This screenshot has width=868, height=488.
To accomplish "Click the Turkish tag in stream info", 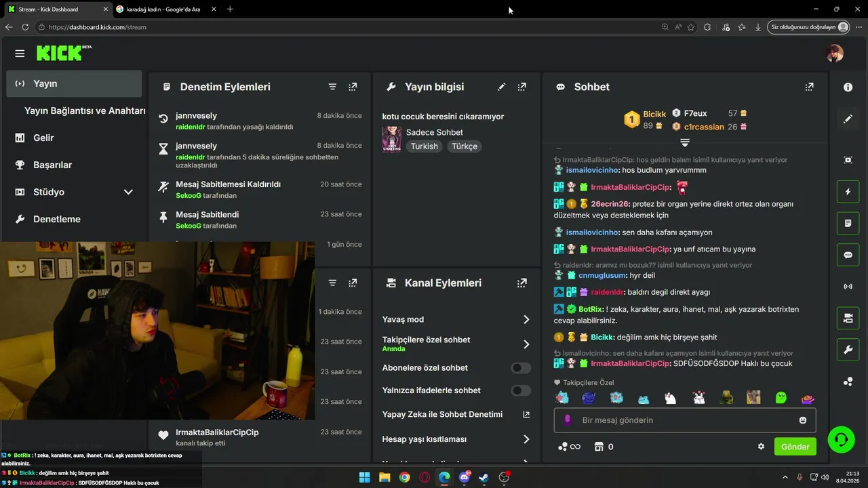I will tap(425, 146).
